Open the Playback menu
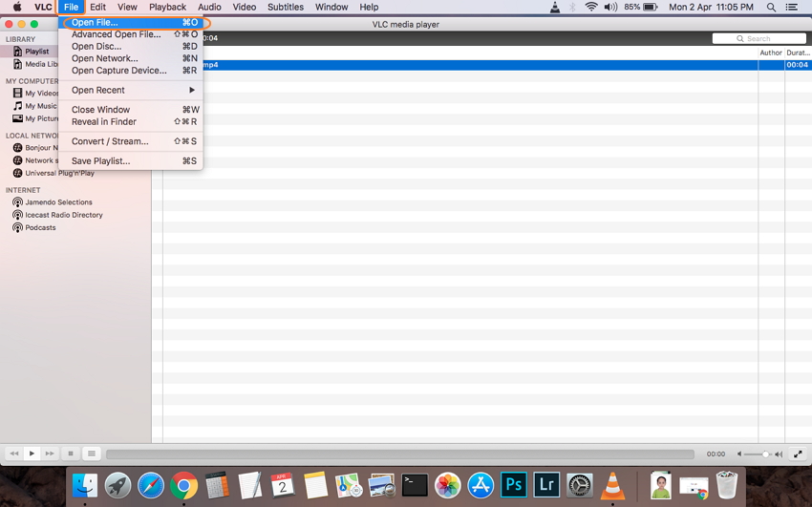812x507 pixels. 167,8
